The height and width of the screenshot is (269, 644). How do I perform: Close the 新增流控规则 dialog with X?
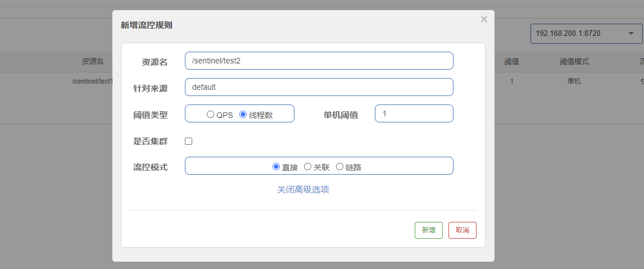point(484,20)
